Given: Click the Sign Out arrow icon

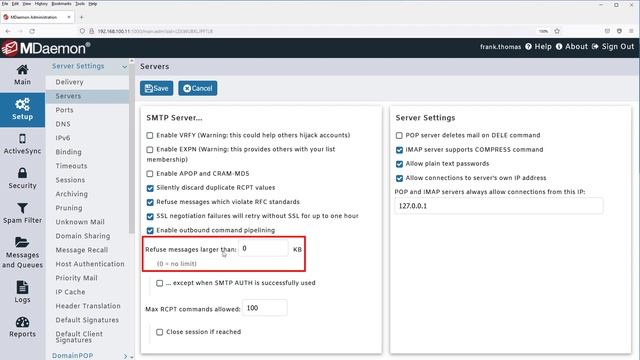Looking at the screenshot, I should (595, 47).
